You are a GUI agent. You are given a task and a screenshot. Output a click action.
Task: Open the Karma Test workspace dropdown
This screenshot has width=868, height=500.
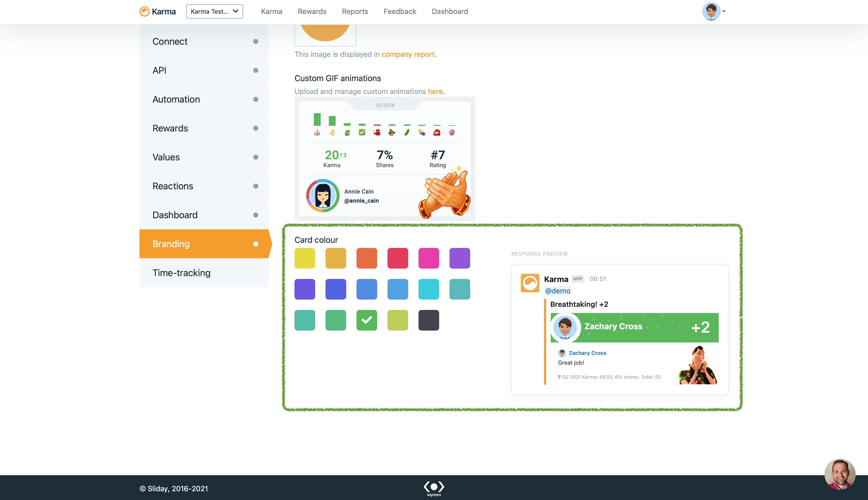pyautogui.click(x=214, y=11)
